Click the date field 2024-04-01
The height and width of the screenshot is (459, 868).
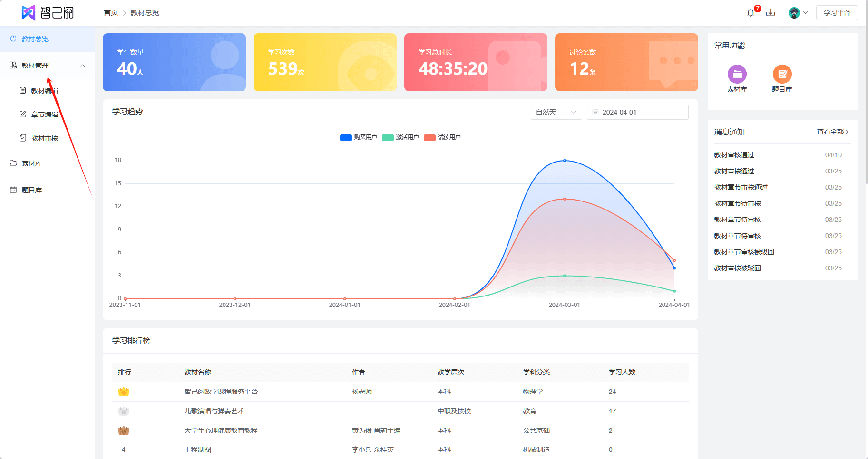[x=637, y=112]
